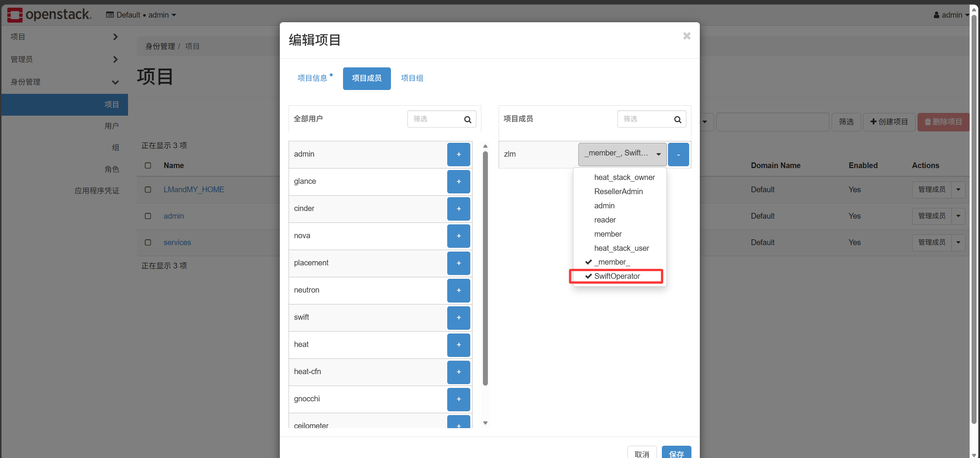Add cinder user with plus button
Image resolution: width=980 pixels, height=458 pixels.
tap(458, 209)
